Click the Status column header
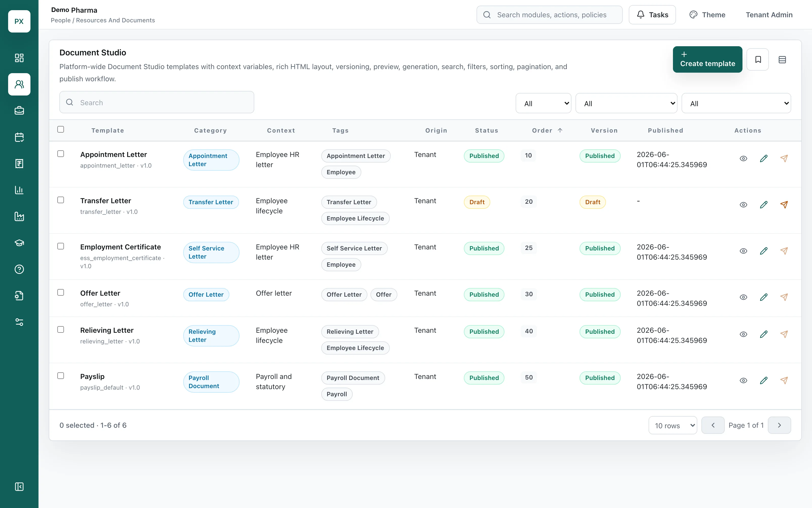 486,130
